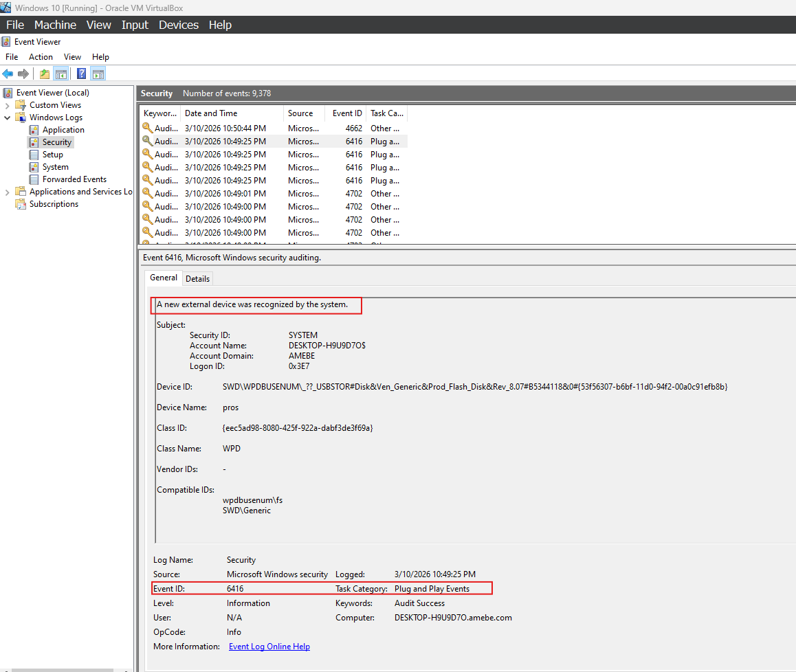
Task: Click the Custom Views folder icon
Action: 21,105
